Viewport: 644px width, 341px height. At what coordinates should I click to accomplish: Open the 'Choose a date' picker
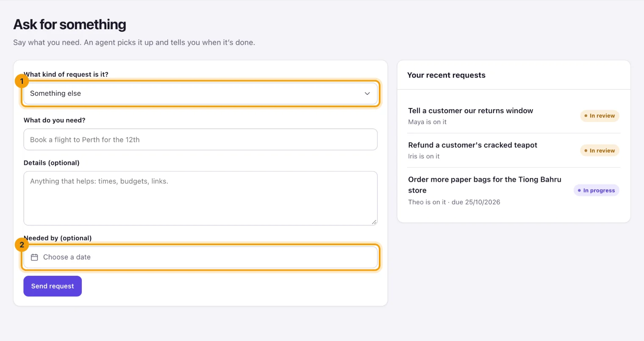(200, 257)
